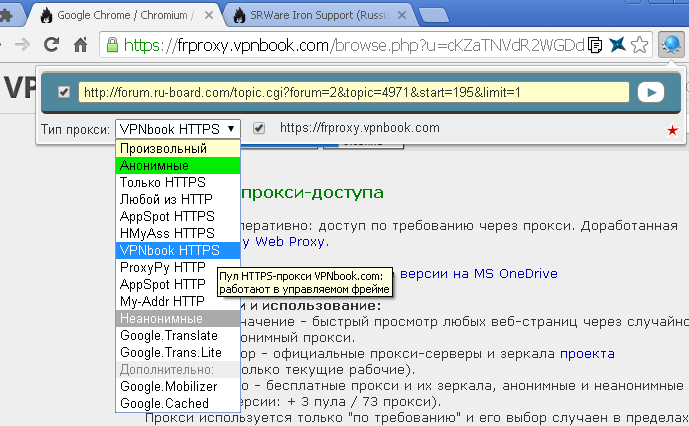Click the flame favicon of Google Chrome tab

(46, 15)
